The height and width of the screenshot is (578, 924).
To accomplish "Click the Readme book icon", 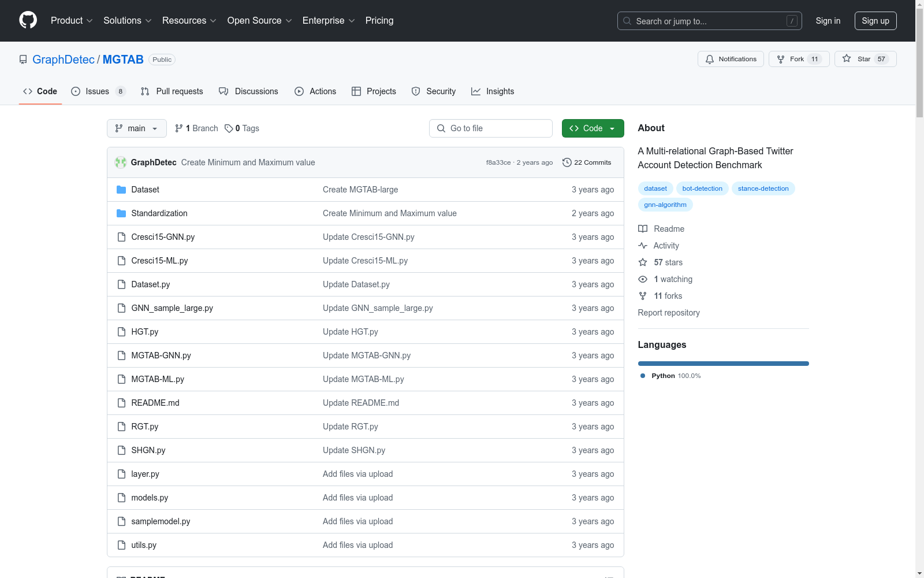I will coord(643,229).
